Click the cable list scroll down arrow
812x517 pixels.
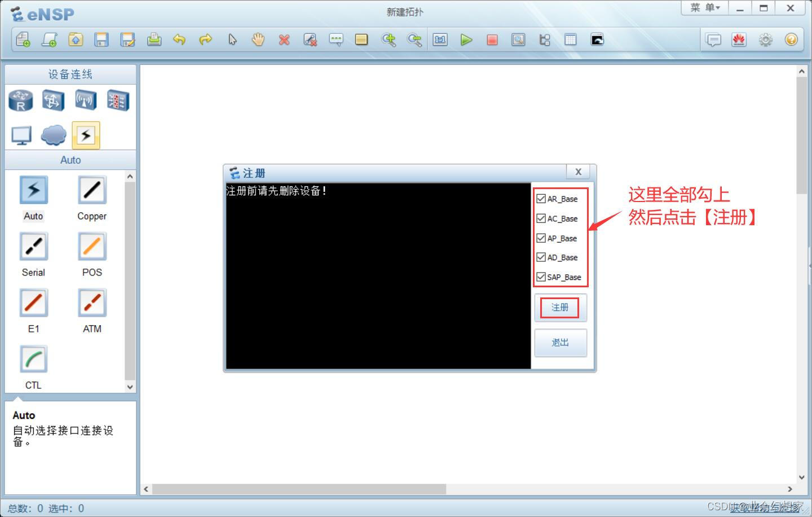pyautogui.click(x=130, y=387)
